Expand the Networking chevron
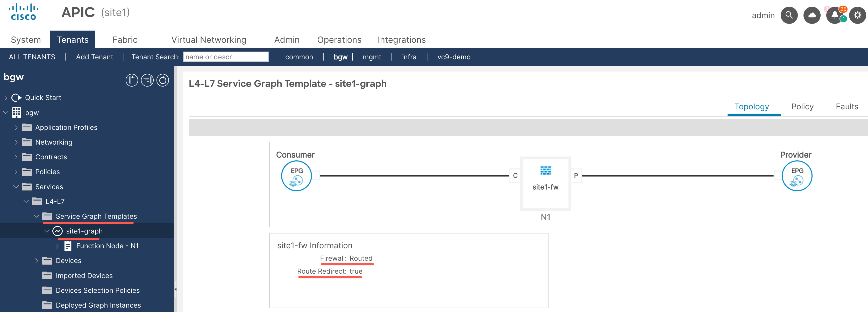This screenshot has height=312, width=868. pos(16,142)
